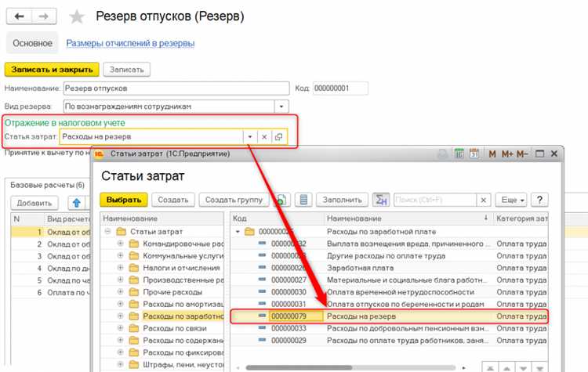Expand the Налоги и отчисления folder

pyautogui.click(x=121, y=268)
